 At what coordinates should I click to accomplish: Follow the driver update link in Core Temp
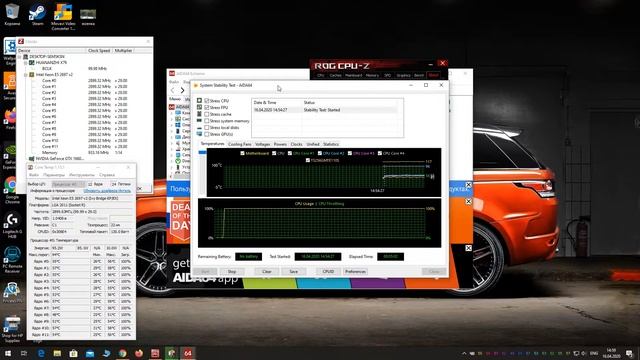coord(107,191)
